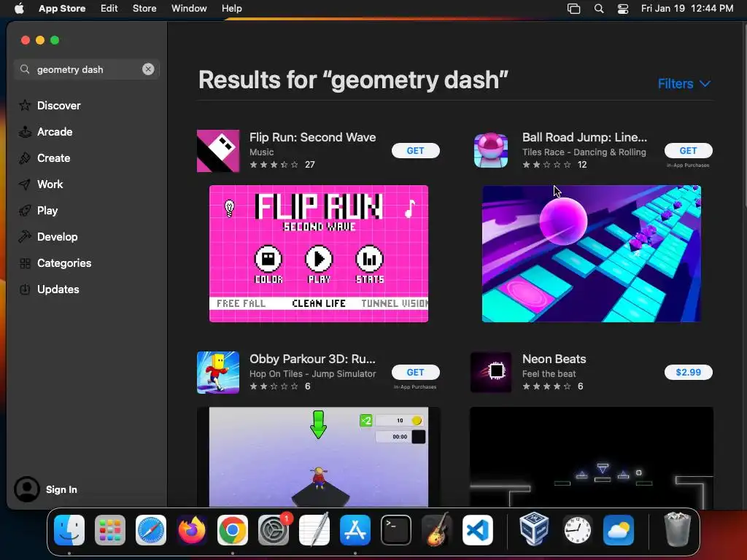The height and width of the screenshot is (560, 747).
Task: Launch Google Chrome from the dock
Action: pos(233,530)
